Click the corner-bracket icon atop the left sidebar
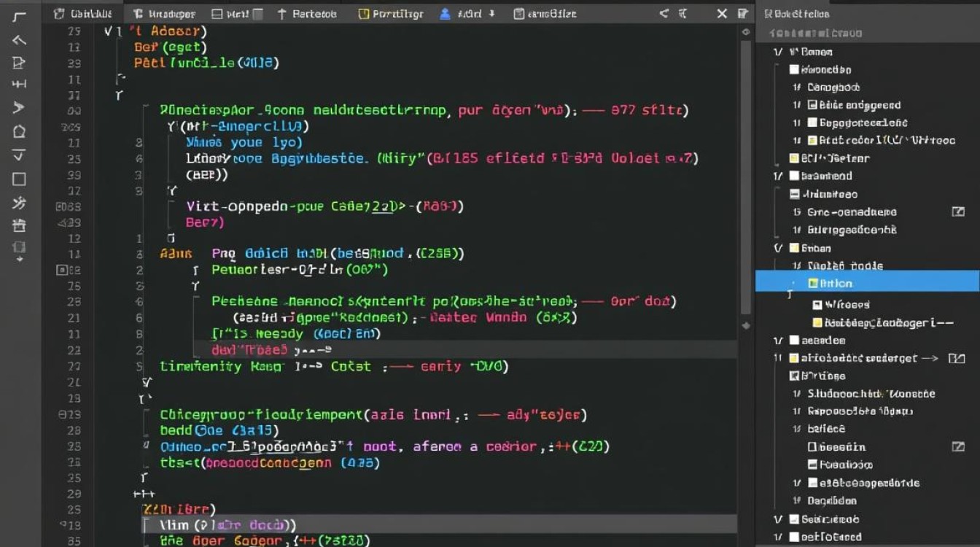Screen dimensions: 980x547 (x=19, y=17)
